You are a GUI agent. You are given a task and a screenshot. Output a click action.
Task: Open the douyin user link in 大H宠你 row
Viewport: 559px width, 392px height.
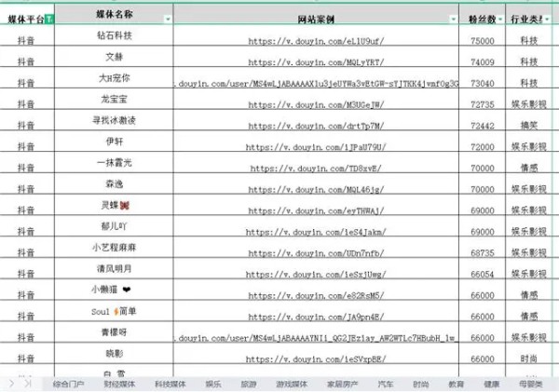tap(316, 84)
